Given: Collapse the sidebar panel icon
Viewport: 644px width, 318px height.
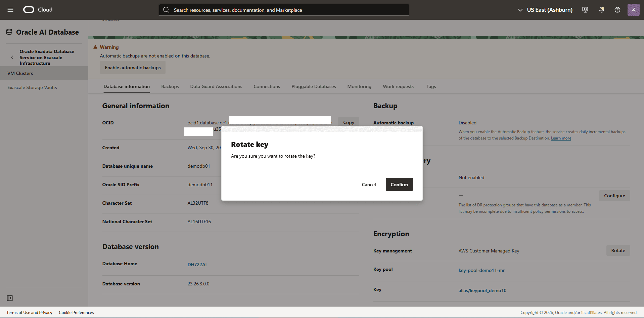Looking at the screenshot, I should (x=10, y=298).
